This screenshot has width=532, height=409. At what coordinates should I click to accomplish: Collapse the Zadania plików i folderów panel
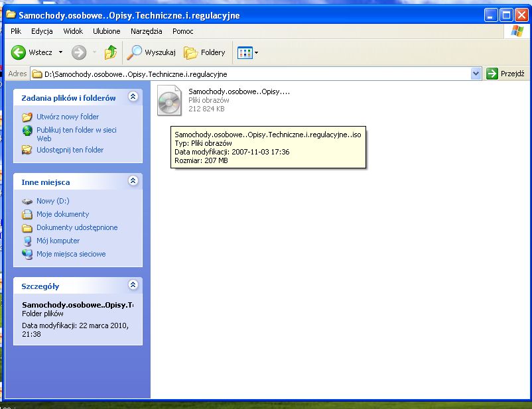(133, 97)
